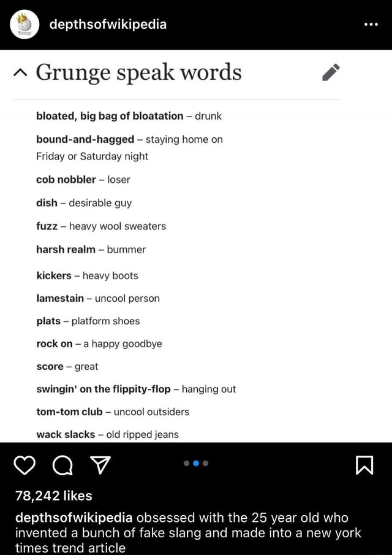Click the depthsofwikipedia profile avatar

point(24,25)
